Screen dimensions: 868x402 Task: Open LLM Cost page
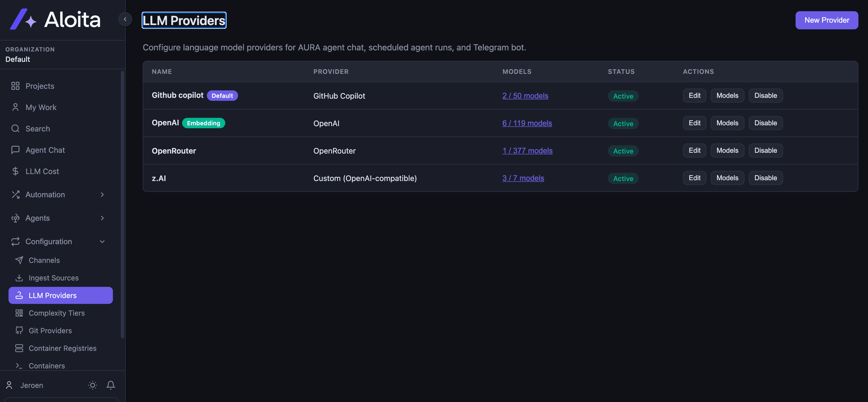point(61,171)
